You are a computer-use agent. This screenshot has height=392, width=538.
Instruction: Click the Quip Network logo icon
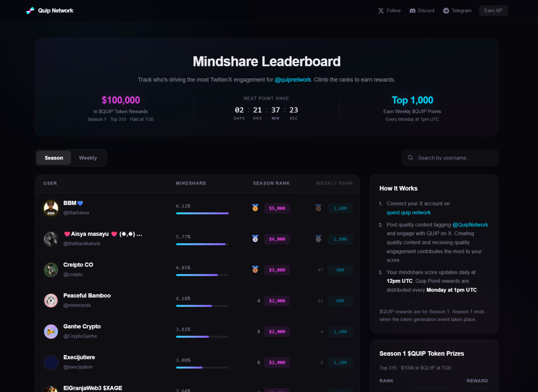point(30,11)
